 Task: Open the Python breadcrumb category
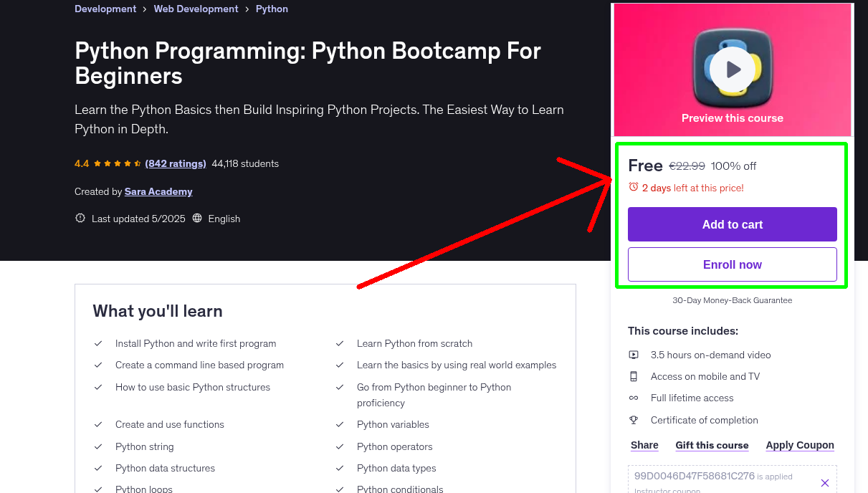[x=272, y=9]
